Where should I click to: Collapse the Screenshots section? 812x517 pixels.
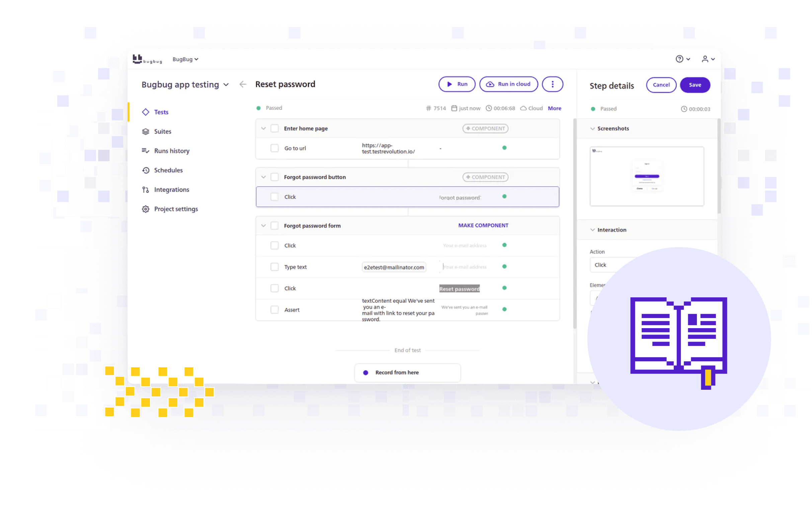click(x=592, y=129)
